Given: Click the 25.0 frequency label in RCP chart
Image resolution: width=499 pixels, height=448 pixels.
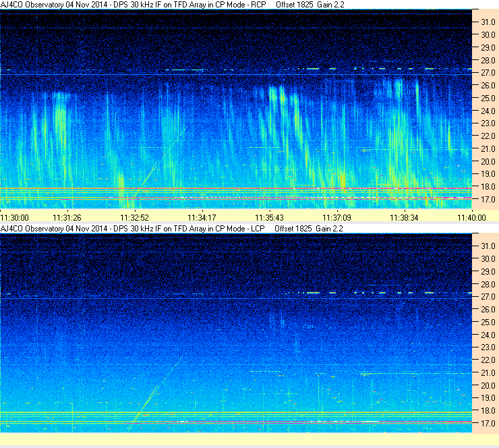Looking at the screenshot, I should pos(488,98).
